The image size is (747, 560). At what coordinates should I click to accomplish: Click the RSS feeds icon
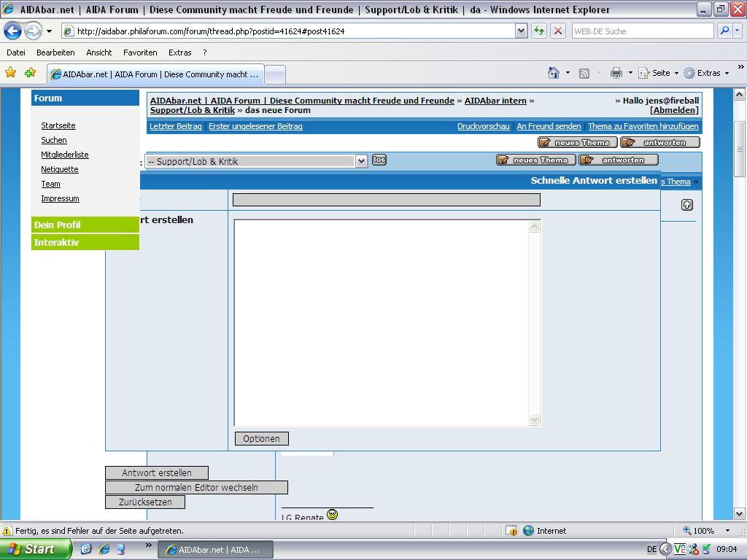click(x=584, y=73)
